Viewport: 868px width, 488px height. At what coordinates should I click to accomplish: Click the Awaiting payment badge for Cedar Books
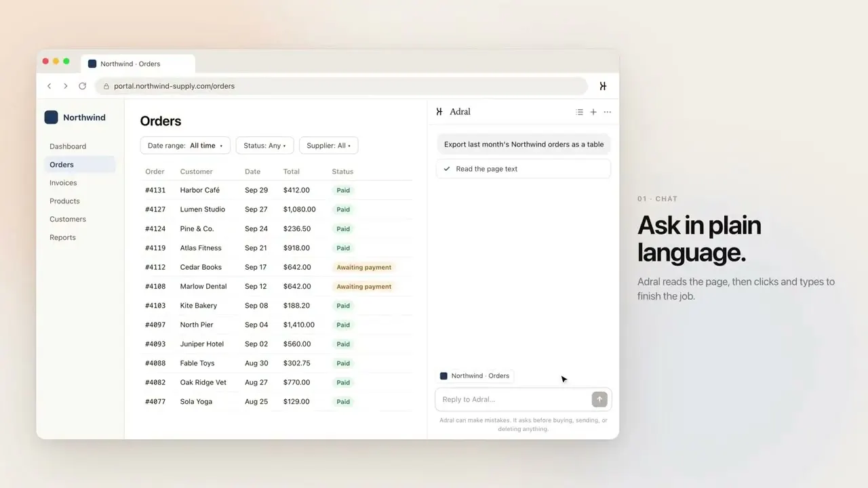[x=364, y=267]
